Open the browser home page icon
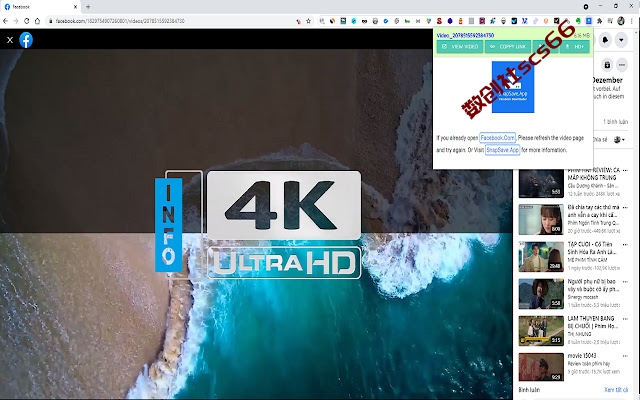Viewport: 640px width, 400px height. click(x=37, y=21)
